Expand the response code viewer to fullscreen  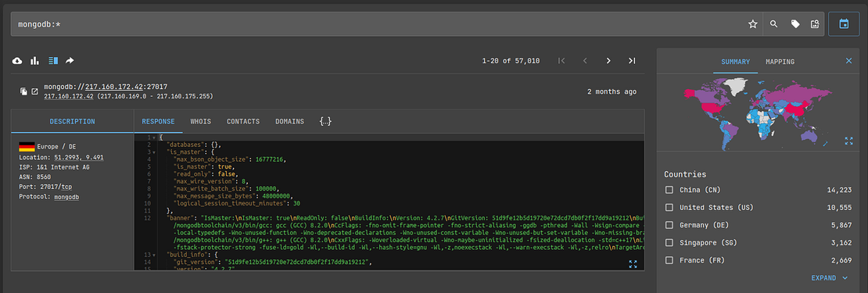(633, 264)
